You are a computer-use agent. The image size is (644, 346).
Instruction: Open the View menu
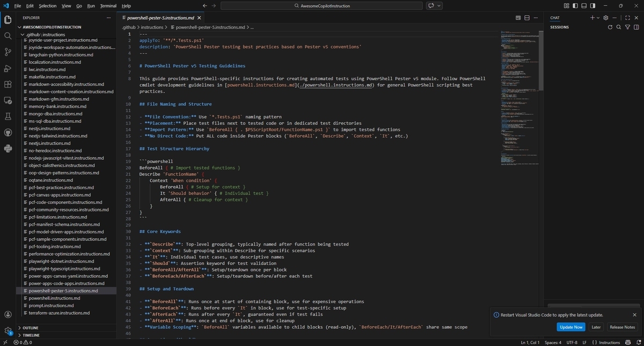coord(66,6)
